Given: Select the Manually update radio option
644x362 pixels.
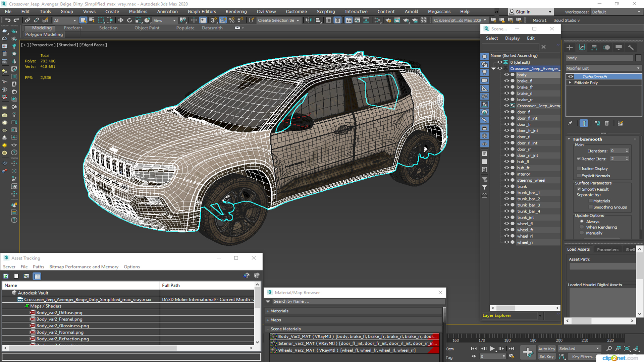Looking at the screenshot, I should [x=582, y=233].
